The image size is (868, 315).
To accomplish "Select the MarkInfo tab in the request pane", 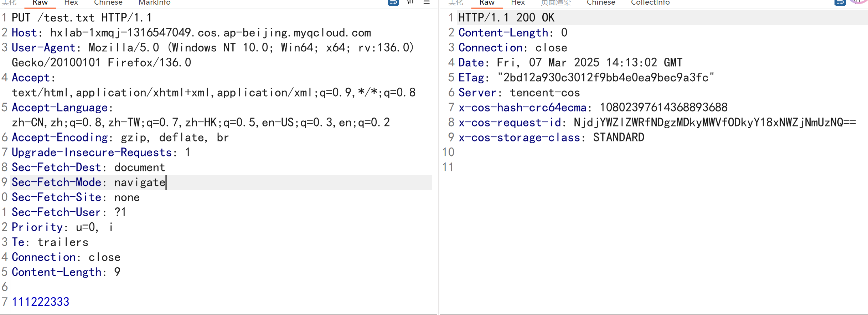I will pyautogui.click(x=154, y=2).
